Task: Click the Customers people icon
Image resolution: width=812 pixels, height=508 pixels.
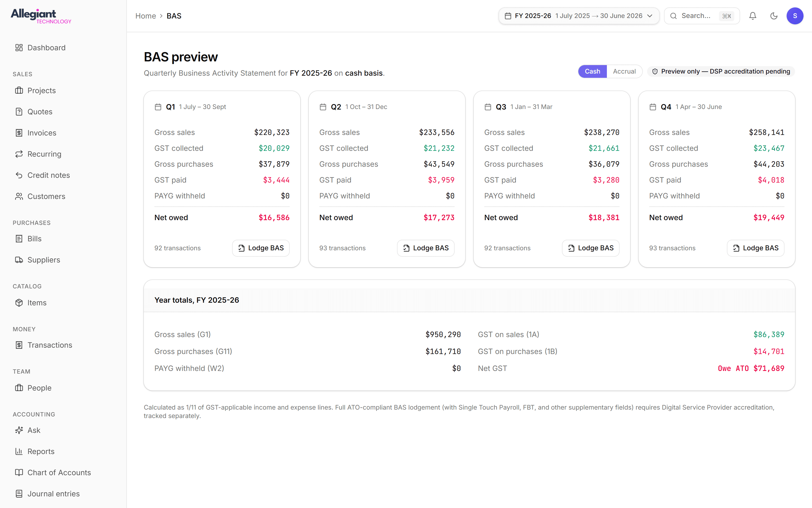Action: (x=19, y=196)
